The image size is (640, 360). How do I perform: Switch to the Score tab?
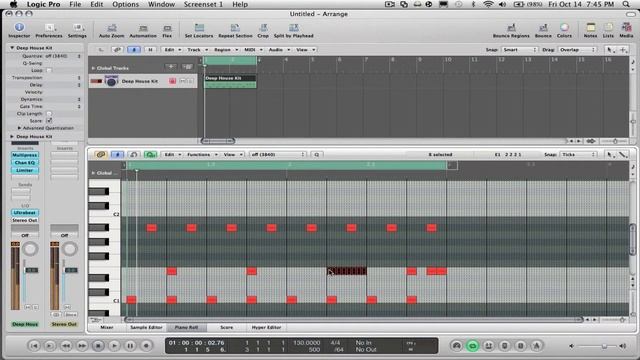[227, 327]
